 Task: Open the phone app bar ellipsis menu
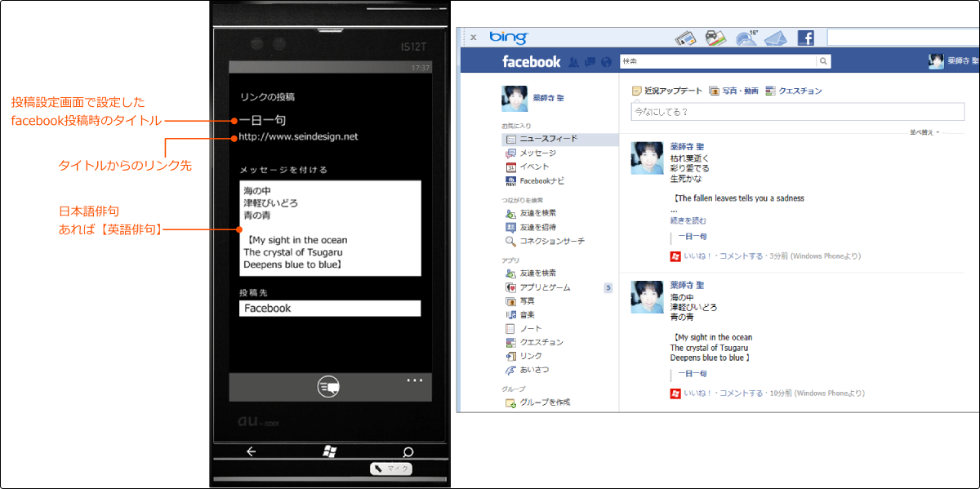pyautogui.click(x=414, y=380)
